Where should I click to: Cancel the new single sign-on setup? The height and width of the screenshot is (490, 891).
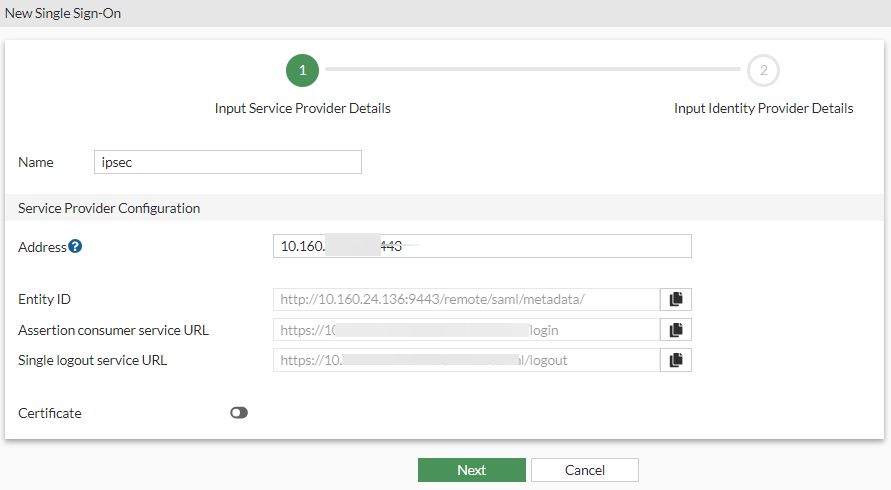[x=584, y=470]
